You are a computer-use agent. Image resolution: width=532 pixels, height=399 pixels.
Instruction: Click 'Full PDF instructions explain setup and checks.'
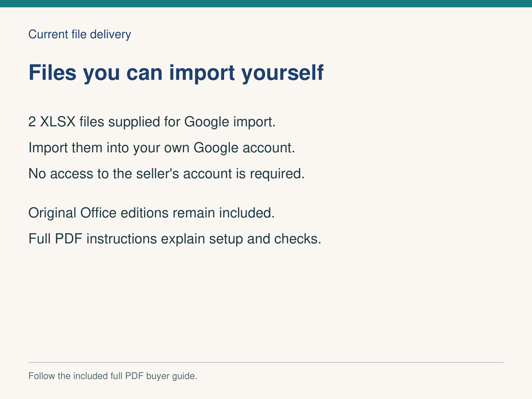pyautogui.click(x=175, y=239)
